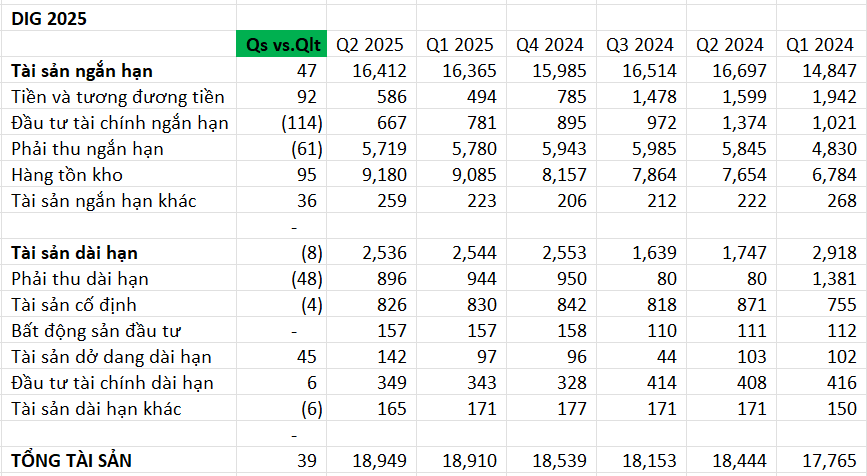867x476 pixels.
Task: Select the cell with value 667
Action: (x=371, y=123)
